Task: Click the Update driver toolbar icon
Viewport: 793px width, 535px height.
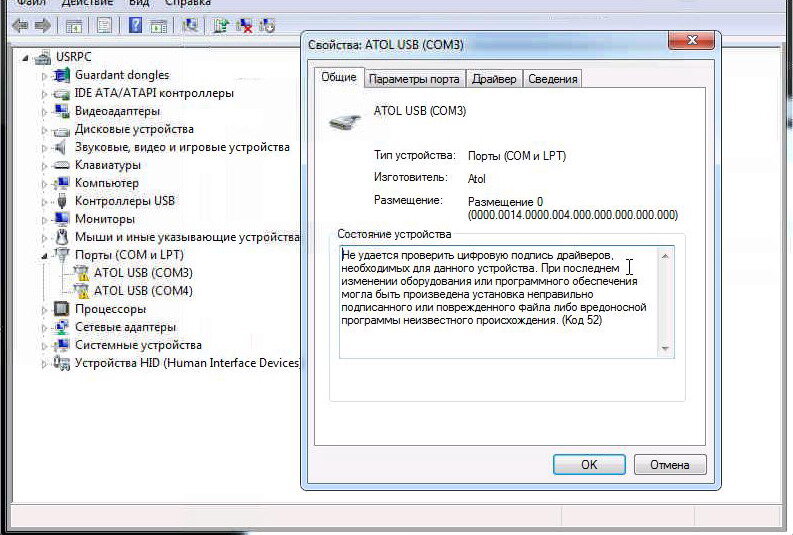Action: point(221,25)
